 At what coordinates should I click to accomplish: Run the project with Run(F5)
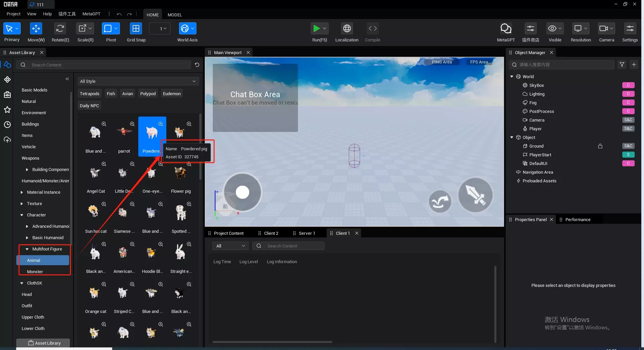pos(316,29)
